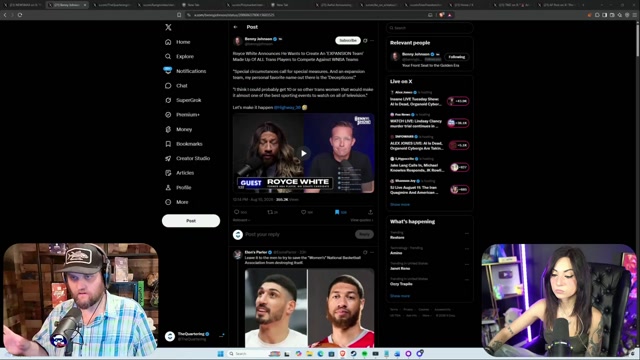The image size is (640, 360).
Task: Click the browser back arrow
Action: pyautogui.click(x=5, y=15)
